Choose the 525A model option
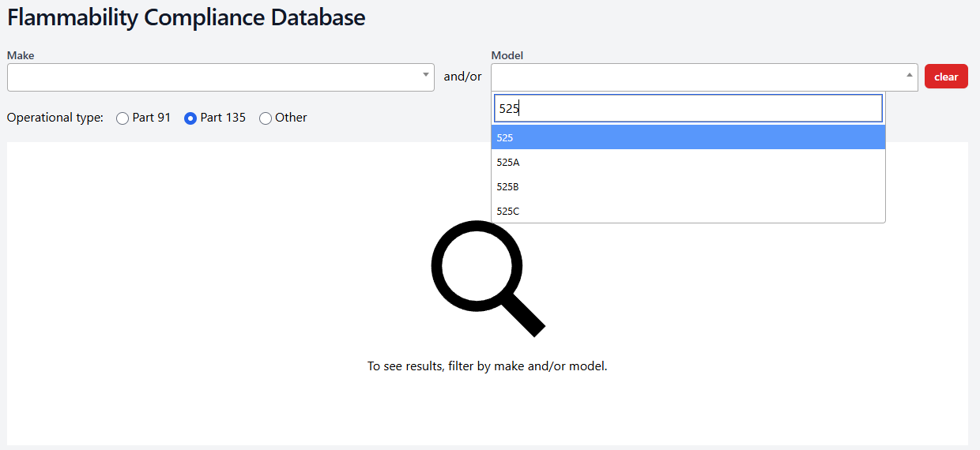980x450 pixels. coord(688,162)
